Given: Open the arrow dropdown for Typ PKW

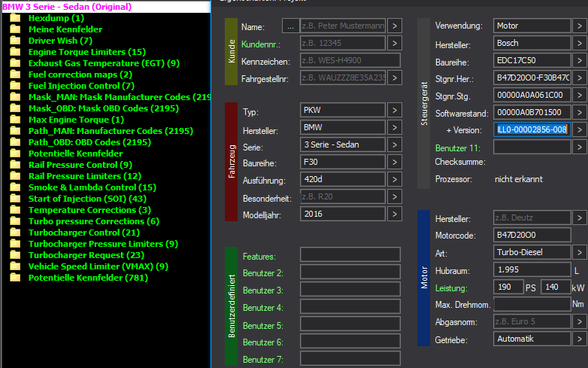Looking at the screenshot, I should (x=395, y=111).
